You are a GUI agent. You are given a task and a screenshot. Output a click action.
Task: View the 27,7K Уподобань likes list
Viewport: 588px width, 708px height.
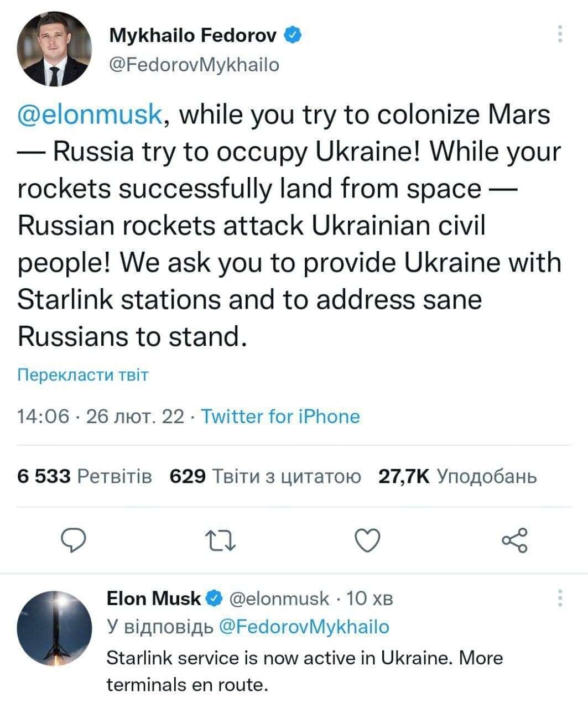[457, 476]
